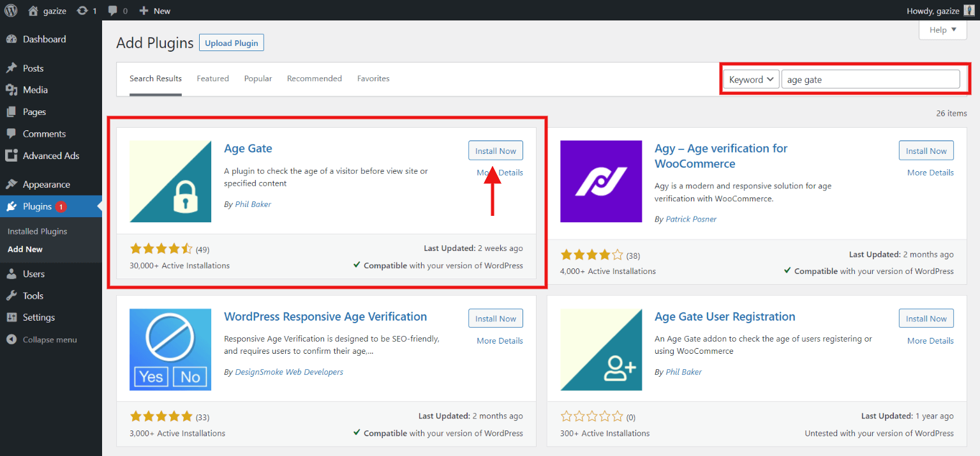Click the Age Gate User Registration thumbnail
980x456 pixels.
(601, 349)
